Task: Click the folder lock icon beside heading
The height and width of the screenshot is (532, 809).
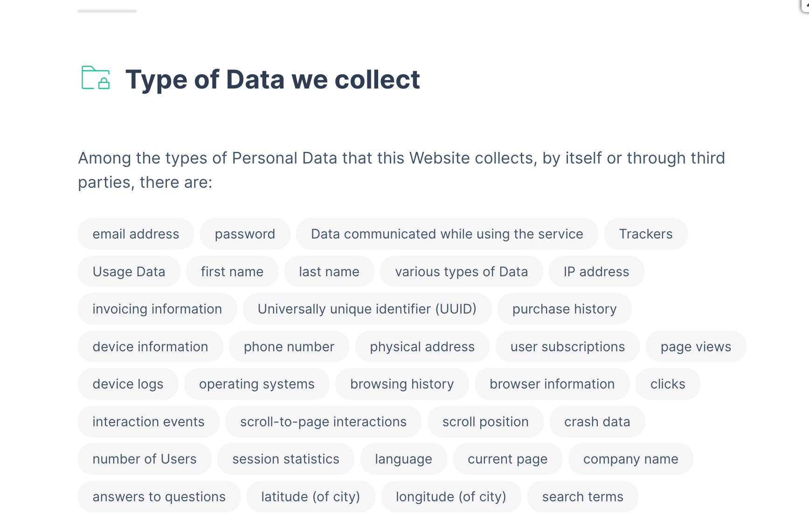Action: pos(96,78)
